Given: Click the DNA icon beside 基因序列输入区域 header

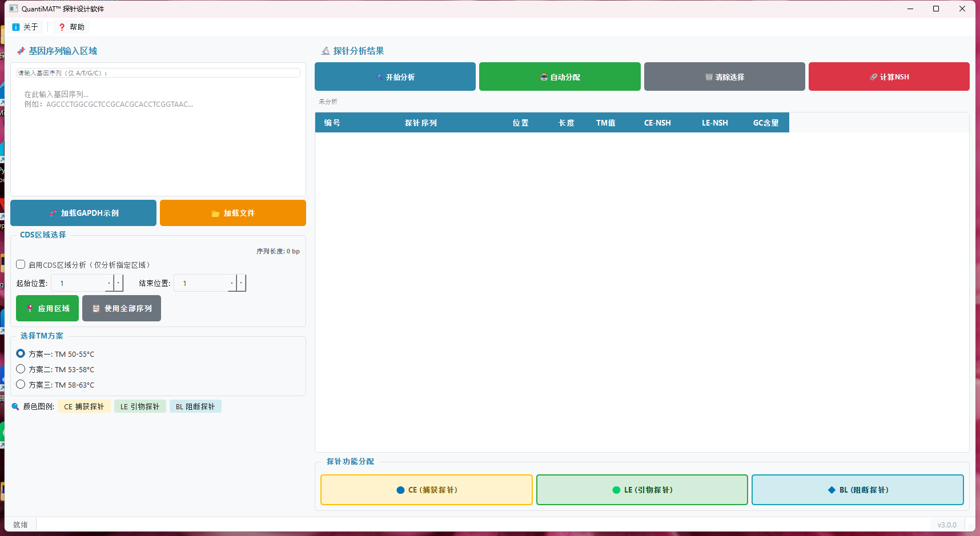Looking at the screenshot, I should point(20,51).
